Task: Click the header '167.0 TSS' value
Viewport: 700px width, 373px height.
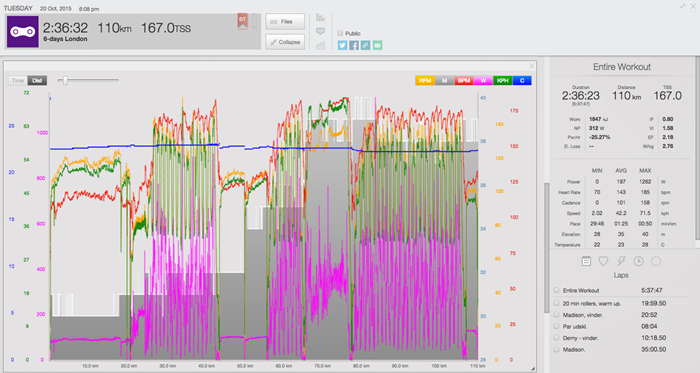Action: pos(166,28)
